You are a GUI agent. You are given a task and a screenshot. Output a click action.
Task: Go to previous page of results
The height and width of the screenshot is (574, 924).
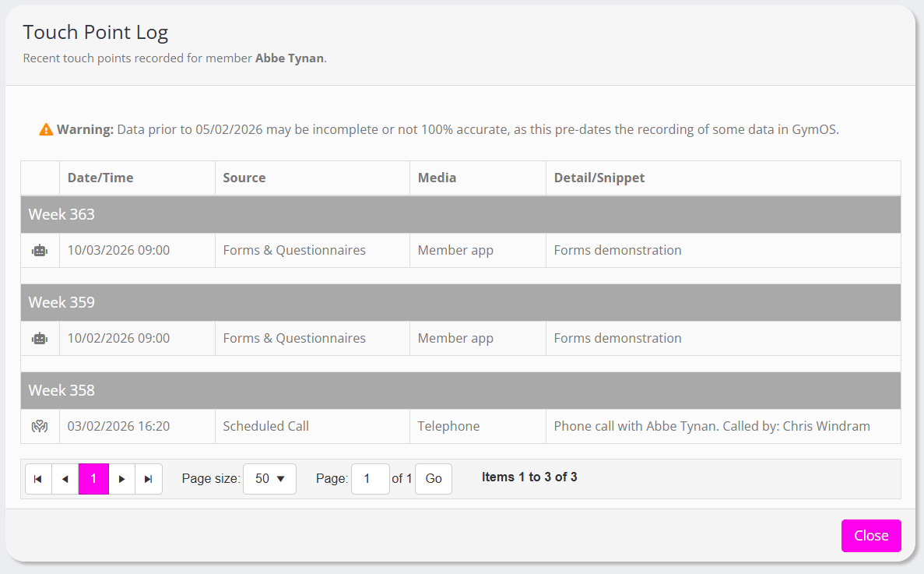65,479
